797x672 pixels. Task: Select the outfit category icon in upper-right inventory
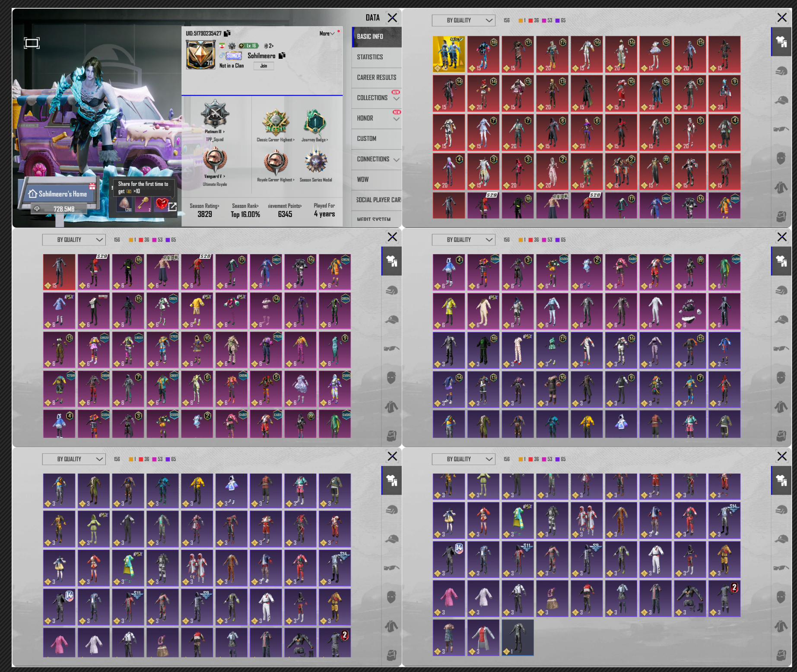click(x=781, y=41)
